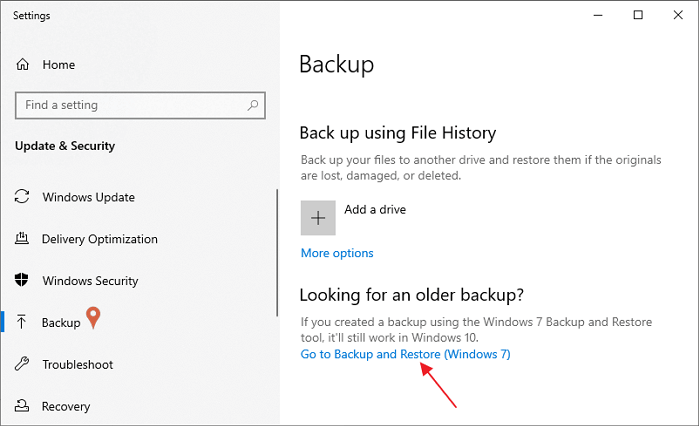Click the Backup upload arrow icon
Image resolution: width=699 pixels, height=426 pixels.
click(x=23, y=323)
